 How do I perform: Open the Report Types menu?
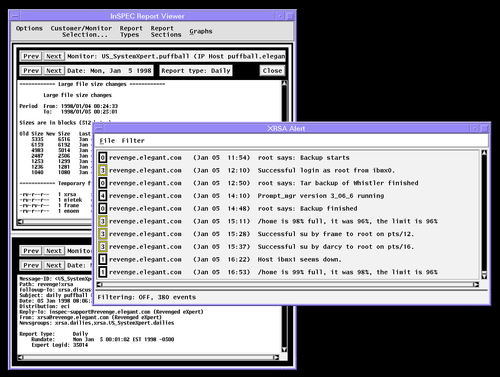(131, 31)
